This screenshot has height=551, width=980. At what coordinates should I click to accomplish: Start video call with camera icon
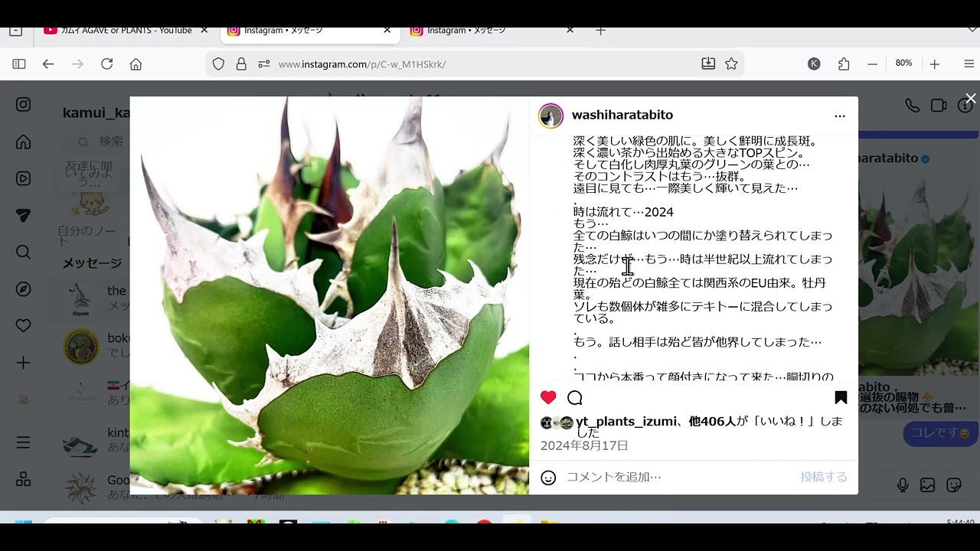click(x=939, y=106)
